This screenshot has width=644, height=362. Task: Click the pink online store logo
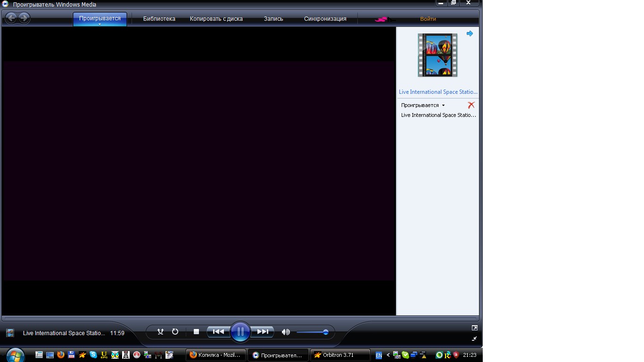(384, 19)
